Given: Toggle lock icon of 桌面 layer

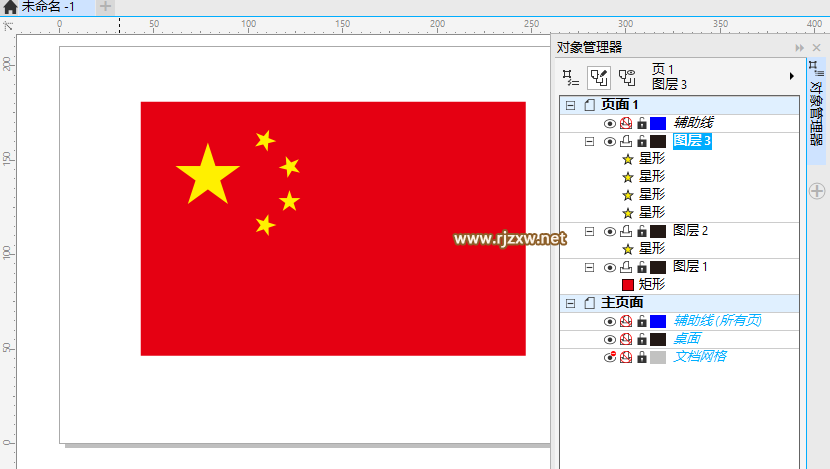Looking at the screenshot, I should 642,339.
